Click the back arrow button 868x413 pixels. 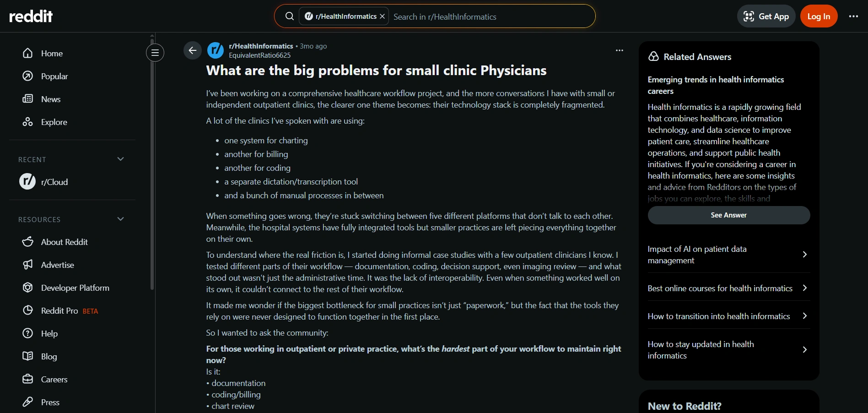[x=192, y=50]
